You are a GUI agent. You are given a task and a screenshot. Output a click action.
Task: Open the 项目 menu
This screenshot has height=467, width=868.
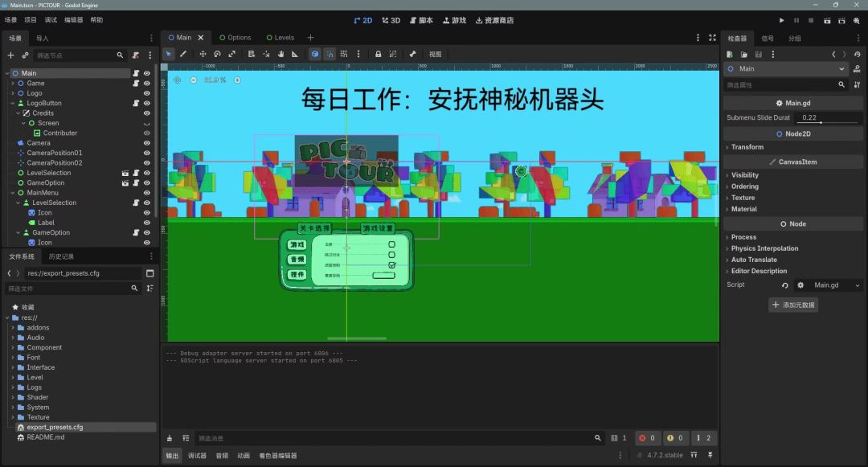pyautogui.click(x=31, y=20)
